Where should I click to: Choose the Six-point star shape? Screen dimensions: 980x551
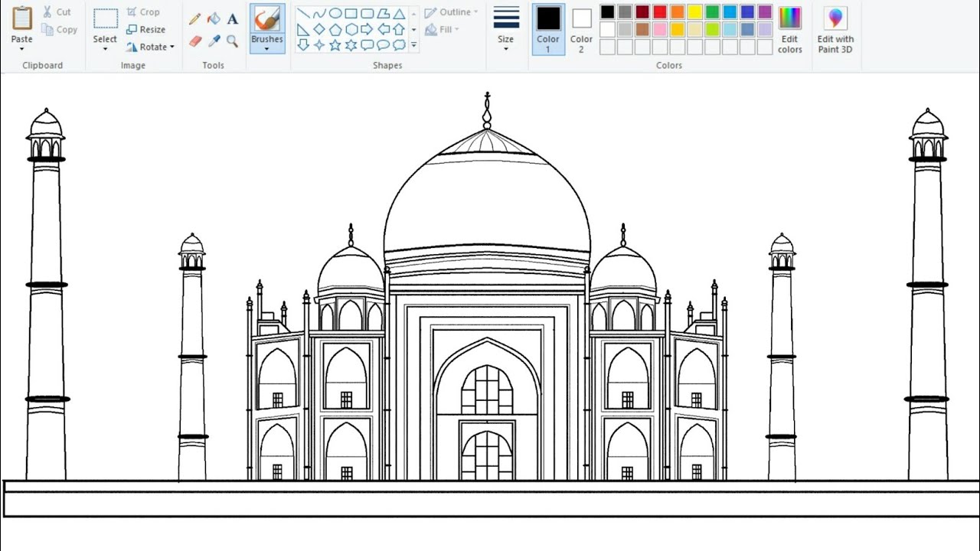pyautogui.click(x=351, y=45)
